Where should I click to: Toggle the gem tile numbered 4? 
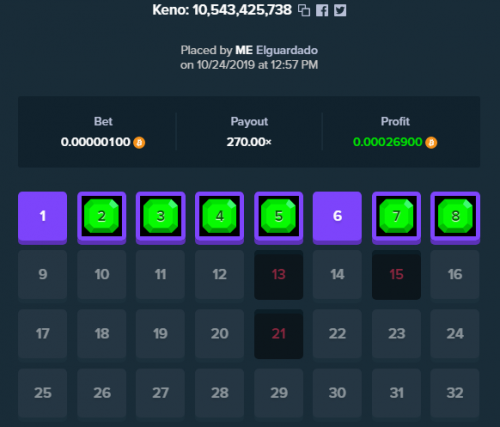pyautogui.click(x=219, y=218)
